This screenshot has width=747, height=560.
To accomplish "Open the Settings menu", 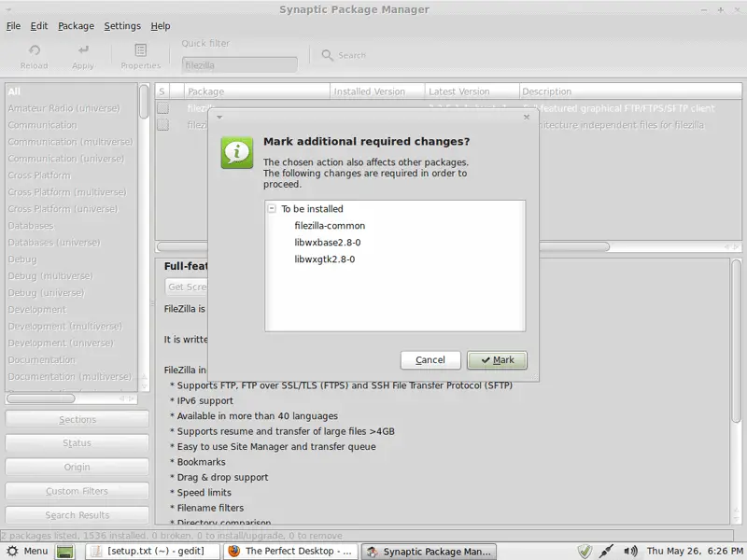I will click(122, 26).
